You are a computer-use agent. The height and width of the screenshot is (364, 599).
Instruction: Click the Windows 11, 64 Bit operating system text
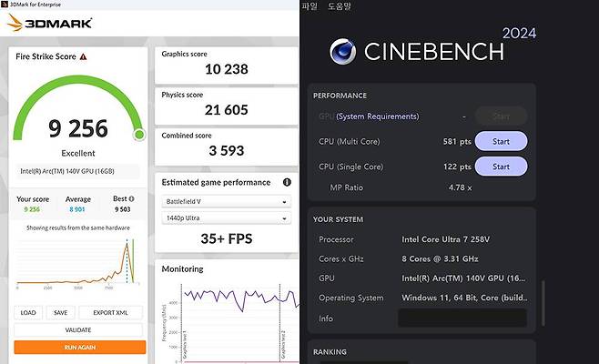[464, 298]
